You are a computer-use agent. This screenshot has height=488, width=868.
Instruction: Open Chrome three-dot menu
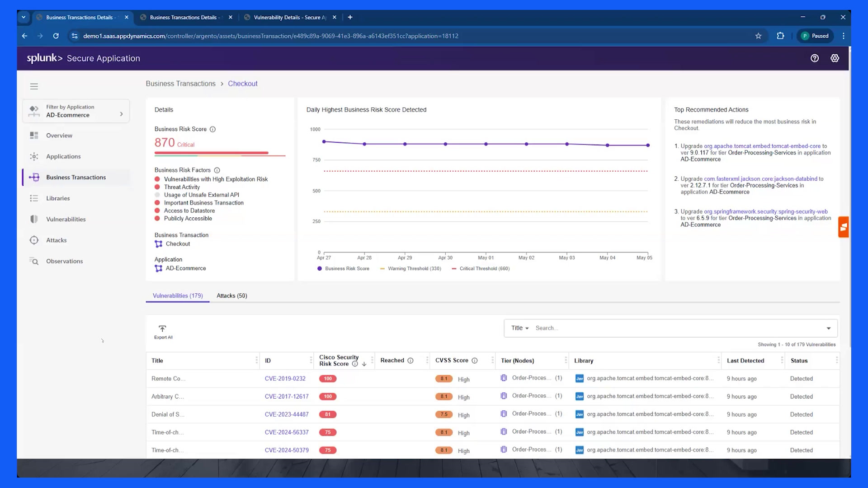(x=843, y=36)
